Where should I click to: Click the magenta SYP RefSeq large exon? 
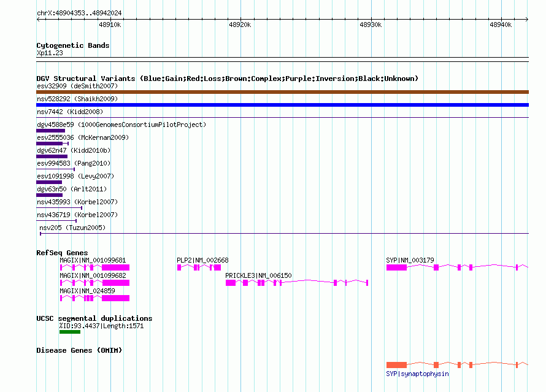click(396, 267)
